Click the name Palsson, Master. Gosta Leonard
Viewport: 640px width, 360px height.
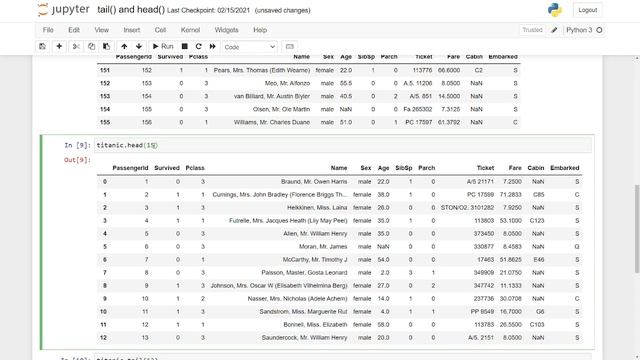304,273
